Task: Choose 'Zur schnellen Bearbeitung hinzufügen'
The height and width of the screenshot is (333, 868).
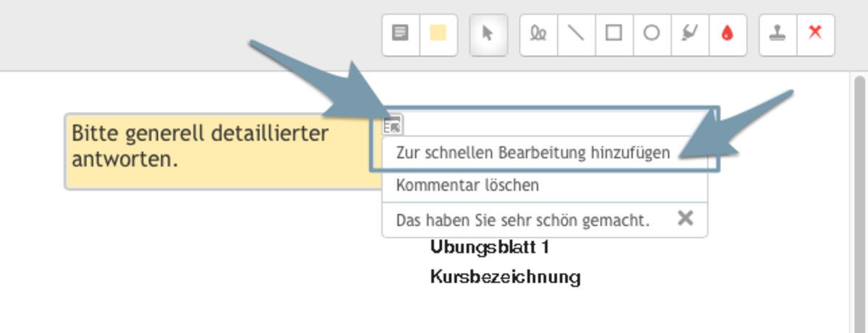Action: (532, 153)
